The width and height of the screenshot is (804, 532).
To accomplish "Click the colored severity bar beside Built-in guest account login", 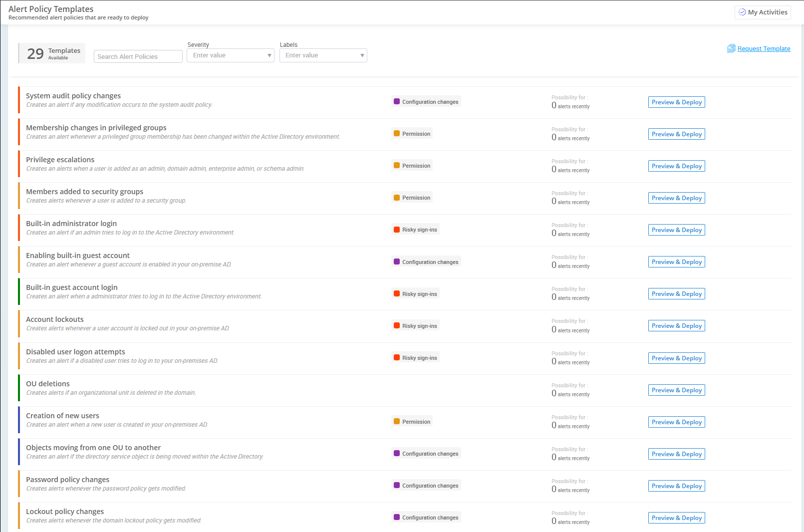I will [x=19, y=291].
